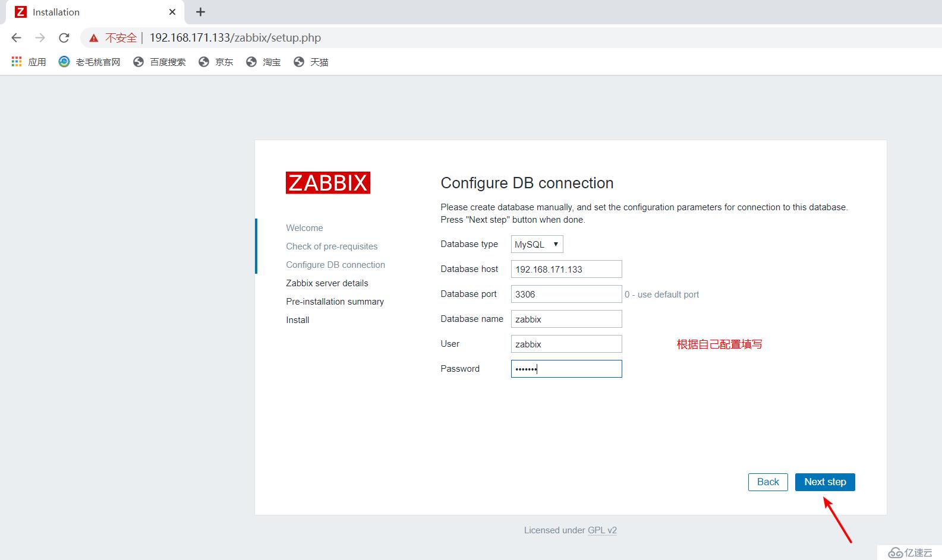Click the Database port field
The height and width of the screenshot is (560, 942).
[566, 294]
